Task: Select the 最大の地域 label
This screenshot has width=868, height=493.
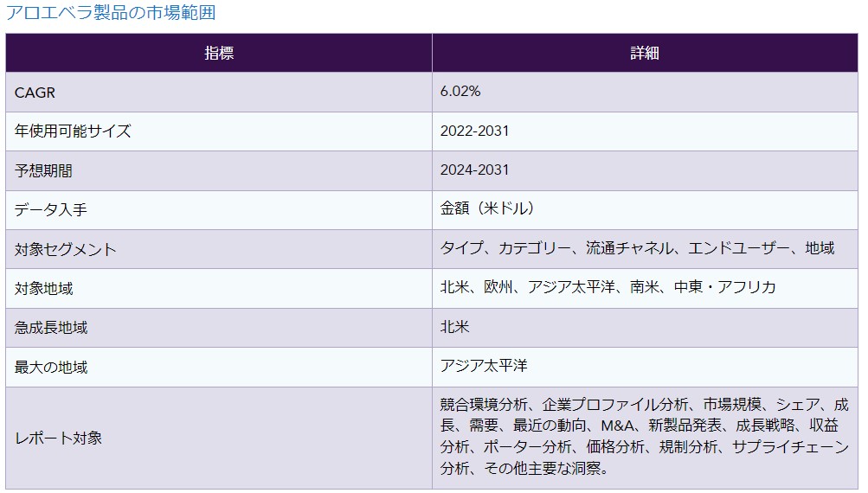Action: (x=50, y=367)
